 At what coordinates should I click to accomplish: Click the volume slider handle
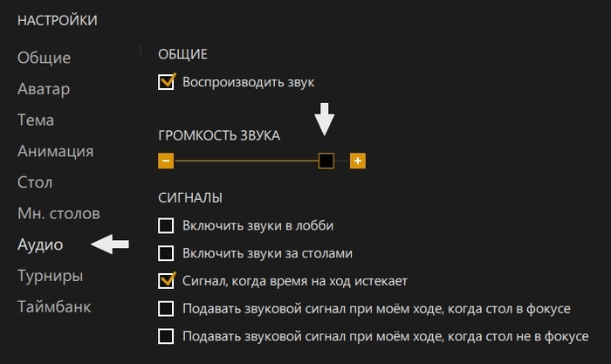326,161
